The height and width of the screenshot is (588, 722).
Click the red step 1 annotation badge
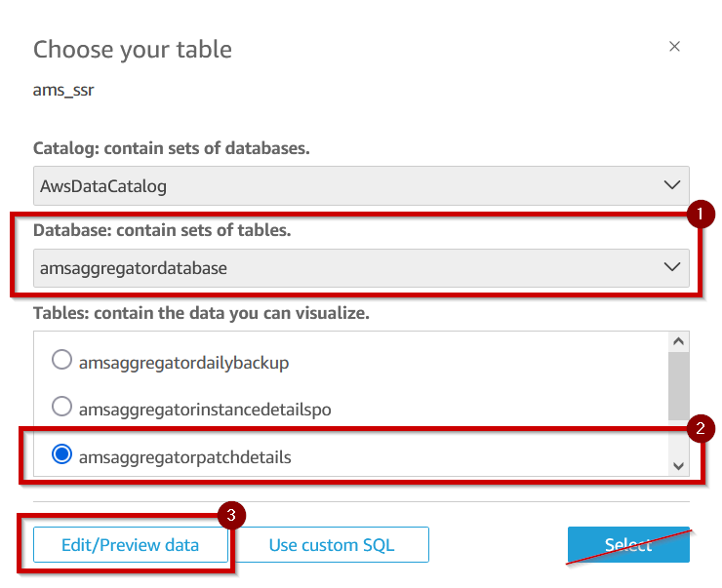point(701,214)
